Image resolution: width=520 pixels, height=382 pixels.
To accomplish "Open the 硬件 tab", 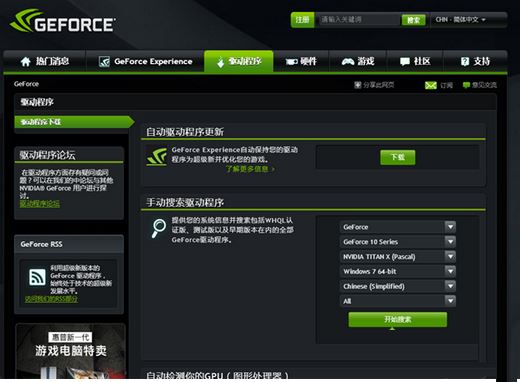I will point(301,62).
